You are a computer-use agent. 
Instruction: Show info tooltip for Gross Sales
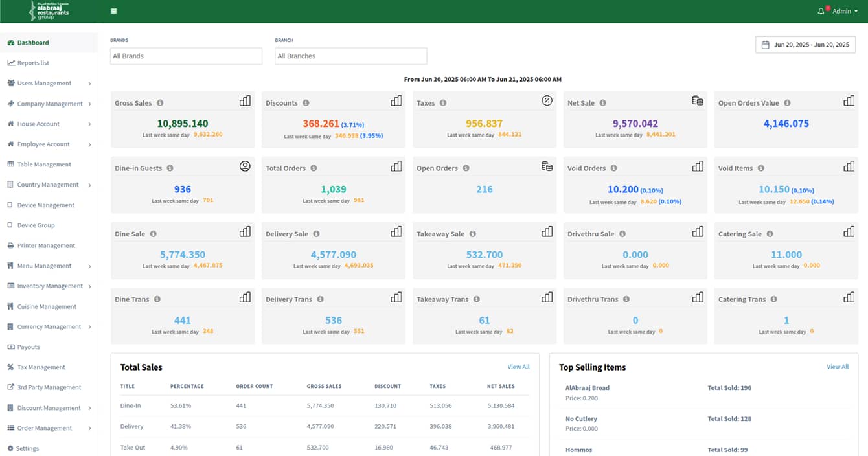160,103
